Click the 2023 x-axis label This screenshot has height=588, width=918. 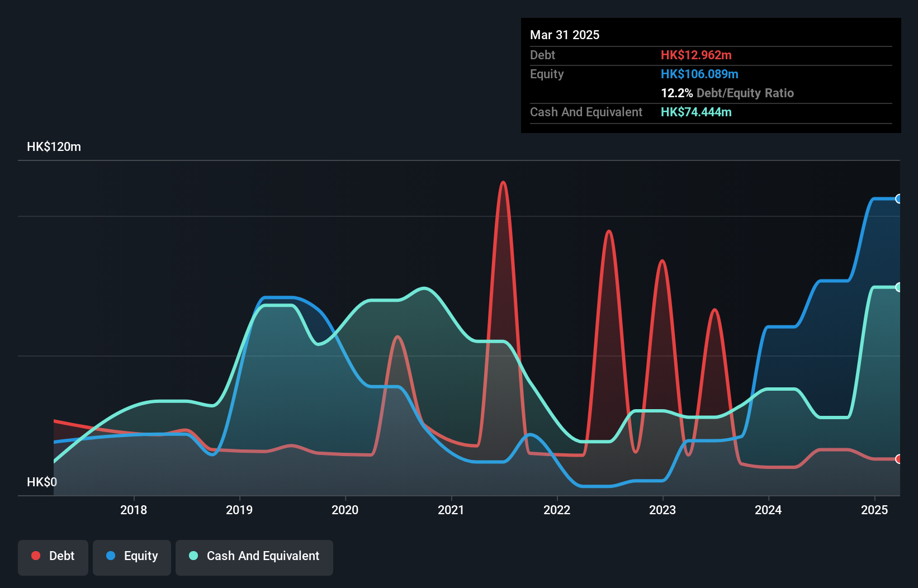coord(663,510)
